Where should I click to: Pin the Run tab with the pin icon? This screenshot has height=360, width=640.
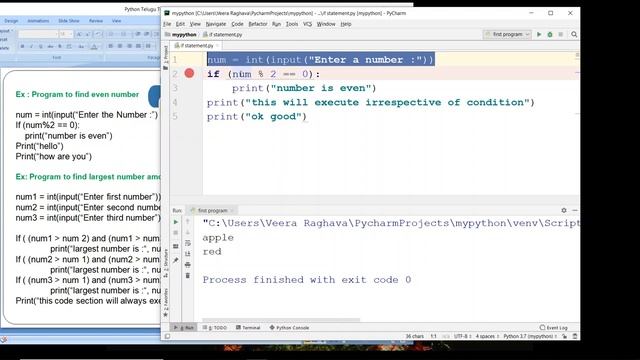coord(176,260)
